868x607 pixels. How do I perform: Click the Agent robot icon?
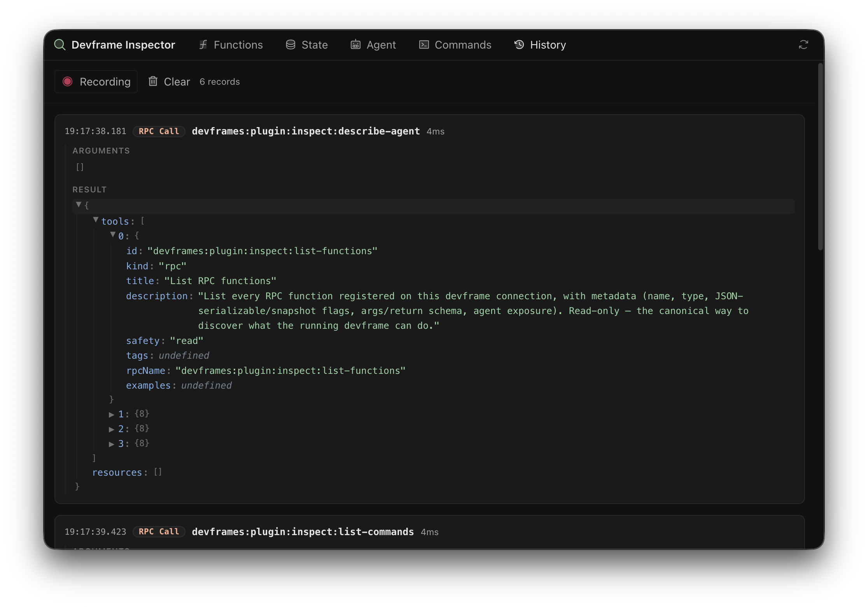click(355, 45)
